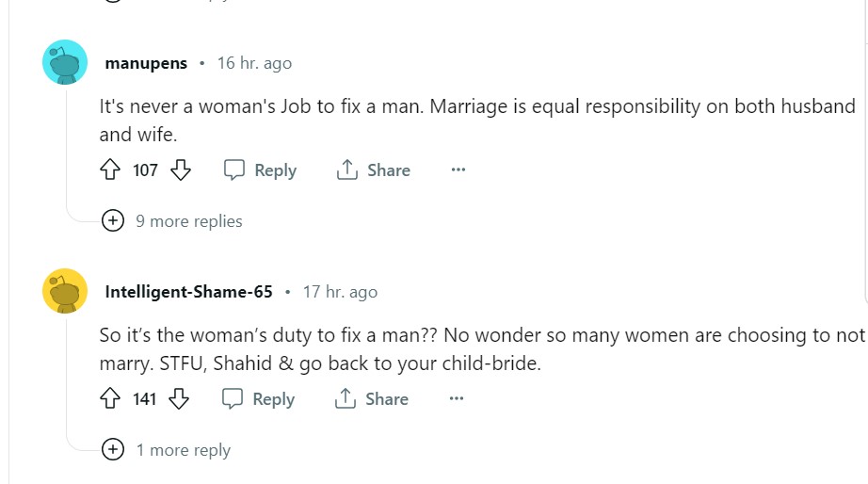
Task: Click Intelligent-Shame-65 yellow avatar
Action: click(65, 292)
